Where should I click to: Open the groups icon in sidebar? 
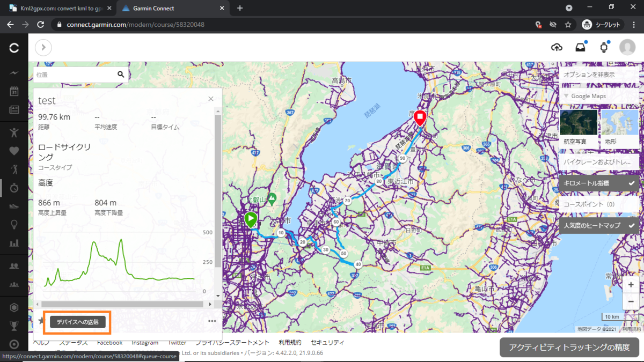(x=14, y=285)
